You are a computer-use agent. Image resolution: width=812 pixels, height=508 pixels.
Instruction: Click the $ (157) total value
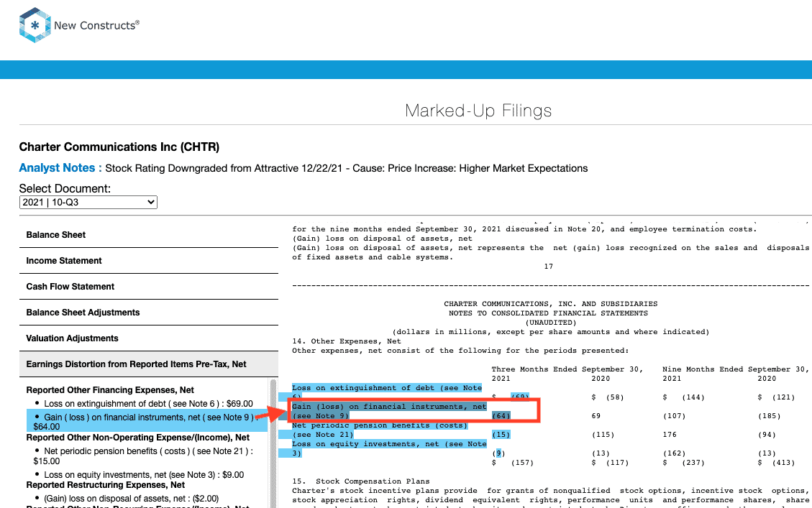(512, 463)
